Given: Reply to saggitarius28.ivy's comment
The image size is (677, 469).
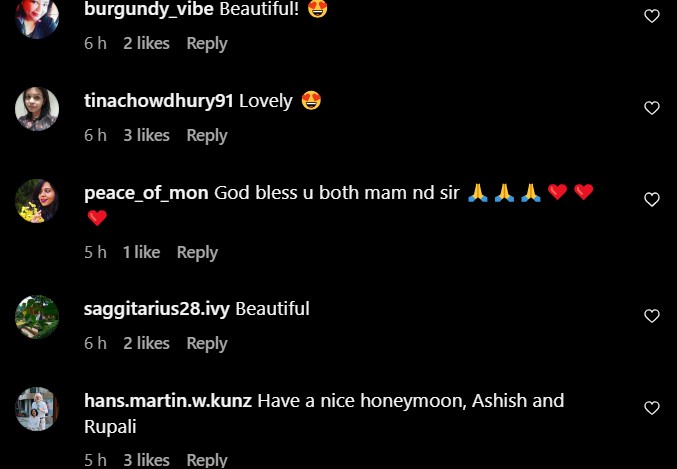Looking at the screenshot, I should click(x=207, y=344).
